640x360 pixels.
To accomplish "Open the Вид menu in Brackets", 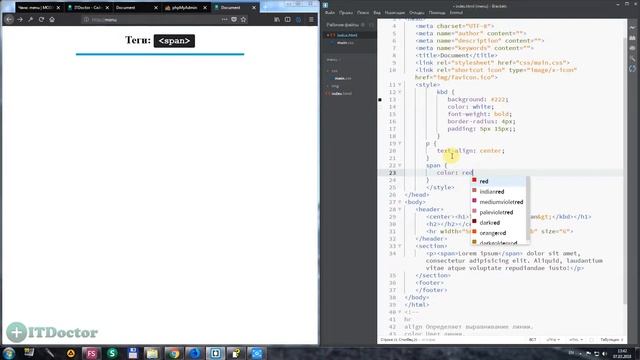I will tap(377, 13).
